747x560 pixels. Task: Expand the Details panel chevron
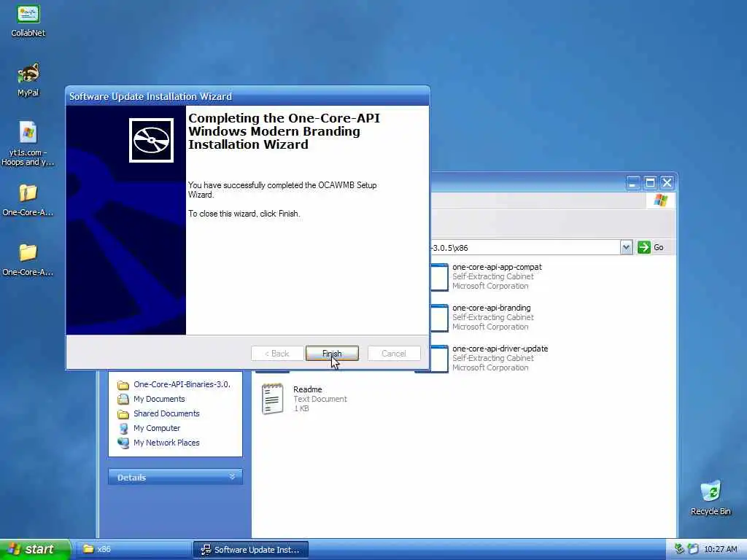[232, 477]
